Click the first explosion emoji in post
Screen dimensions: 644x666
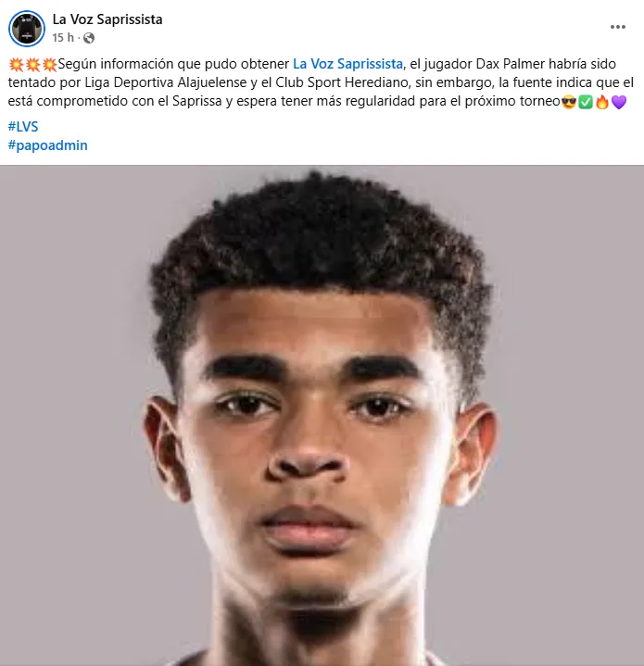coord(16,65)
